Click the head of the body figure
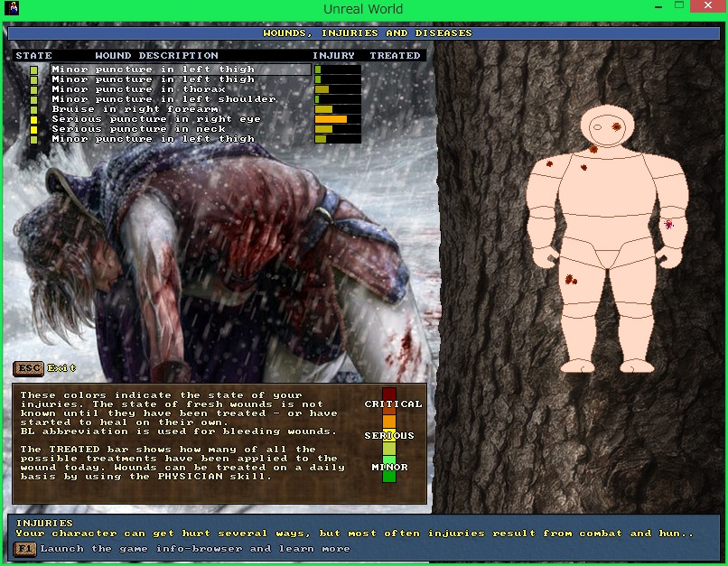This screenshot has height=566, width=728. click(607, 126)
